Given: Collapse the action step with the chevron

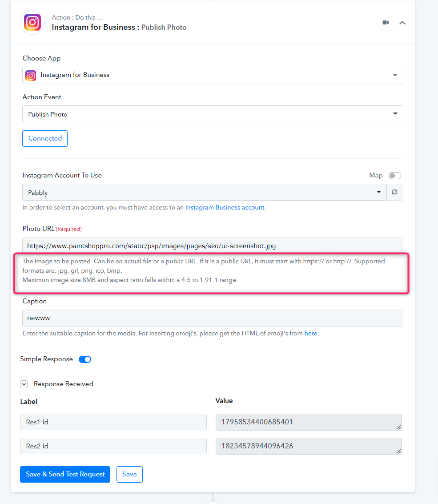Looking at the screenshot, I should click(402, 23).
